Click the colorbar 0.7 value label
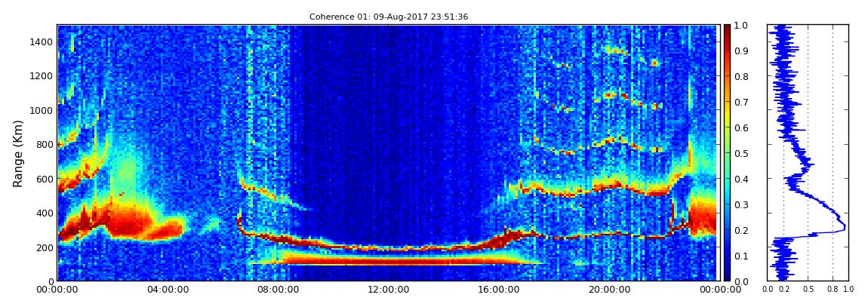This screenshot has height=307, width=868. pos(743,103)
